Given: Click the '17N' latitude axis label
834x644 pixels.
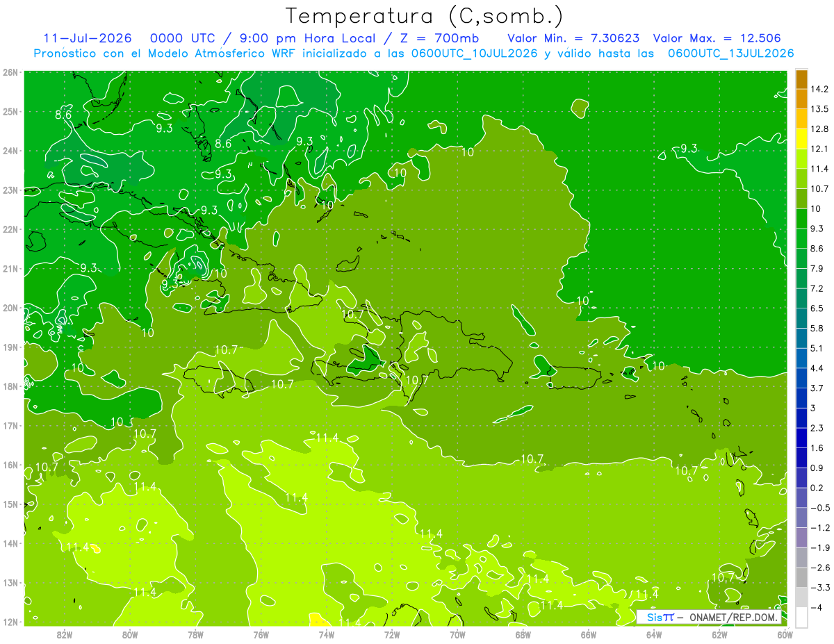Looking at the screenshot, I should (10, 425).
